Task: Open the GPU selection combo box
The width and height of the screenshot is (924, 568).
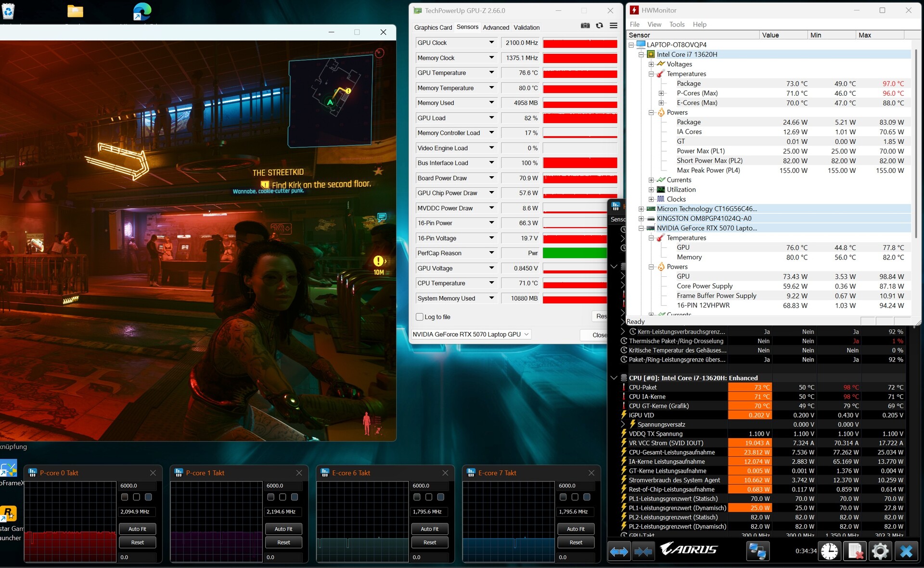Action: (471, 334)
